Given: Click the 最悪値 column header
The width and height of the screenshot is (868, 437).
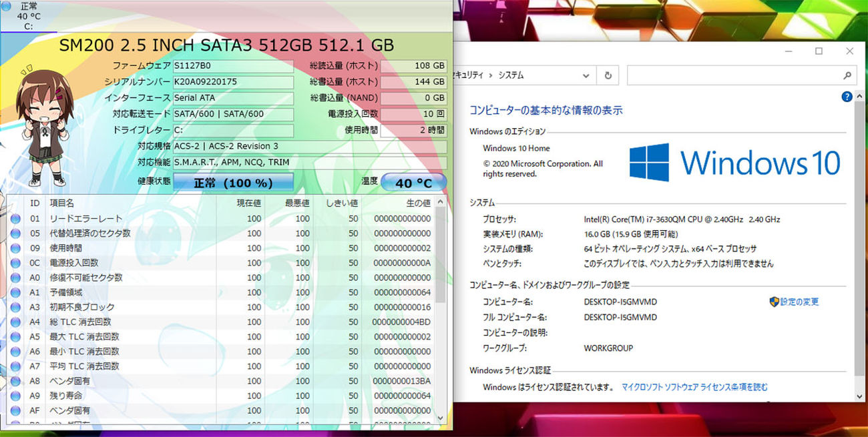Looking at the screenshot, I should [x=297, y=203].
